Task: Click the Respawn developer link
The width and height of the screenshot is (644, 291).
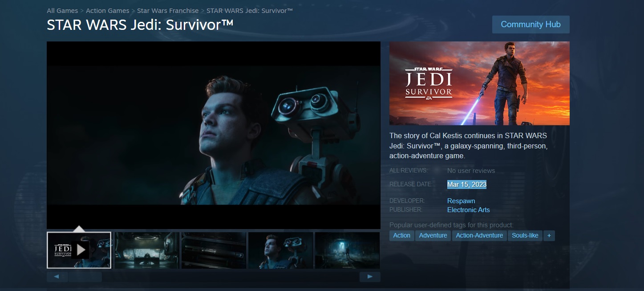Action: (x=461, y=201)
